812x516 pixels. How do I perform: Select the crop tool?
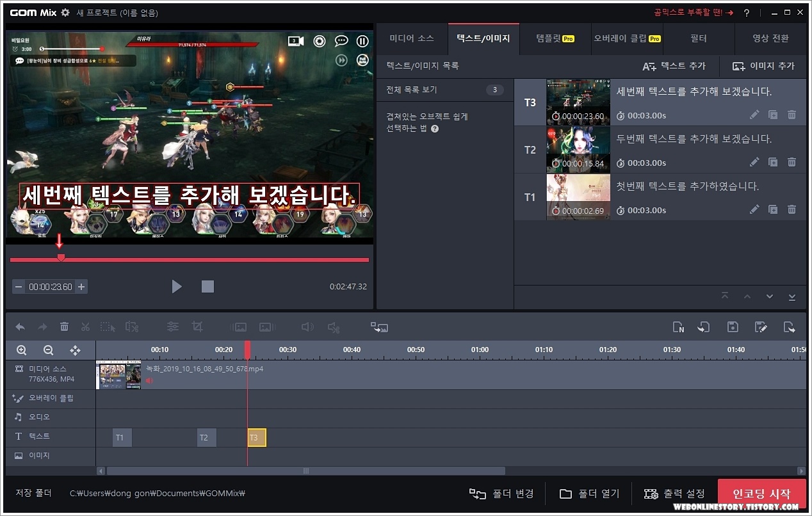click(197, 327)
